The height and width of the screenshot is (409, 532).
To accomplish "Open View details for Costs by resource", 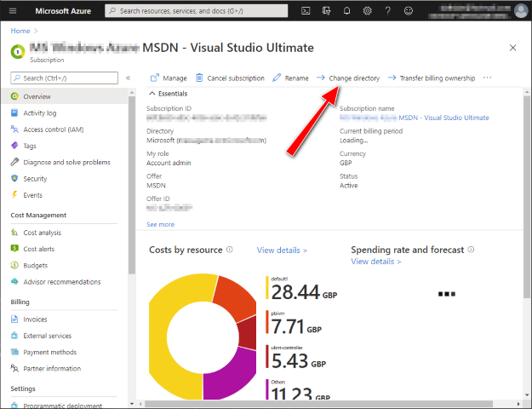I will [x=282, y=251].
